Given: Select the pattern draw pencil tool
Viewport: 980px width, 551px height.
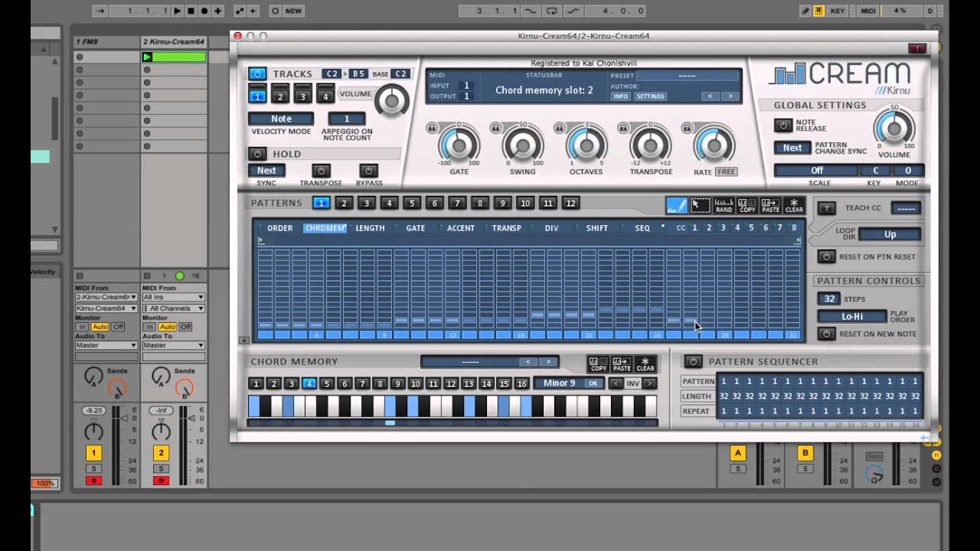Looking at the screenshot, I should click(x=677, y=205).
